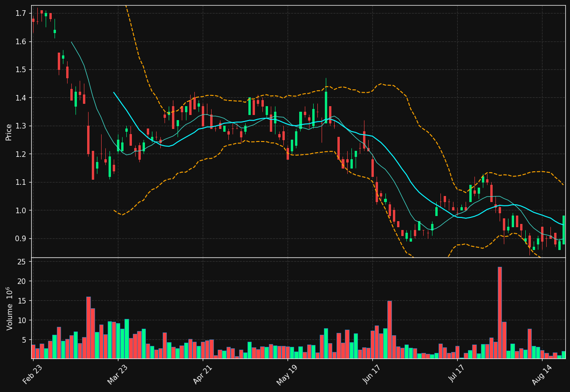The height and width of the screenshot is (392, 570).
Task: Click the Aug 14 date label
Action: [542, 375]
